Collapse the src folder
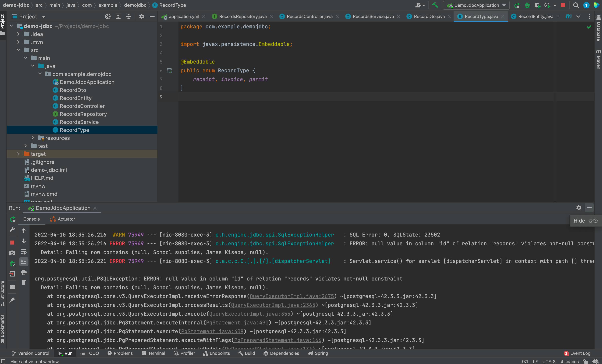Image resolution: width=602 pixels, height=364 pixels. 18,50
